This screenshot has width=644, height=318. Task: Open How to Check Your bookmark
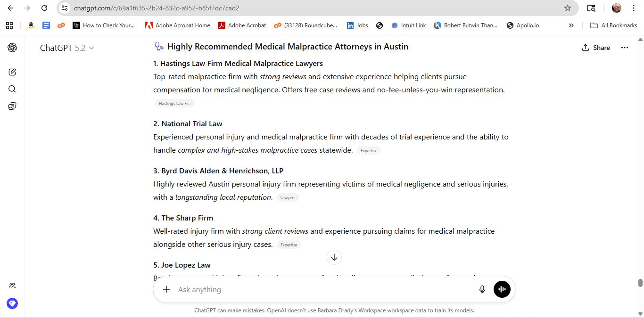[104, 25]
